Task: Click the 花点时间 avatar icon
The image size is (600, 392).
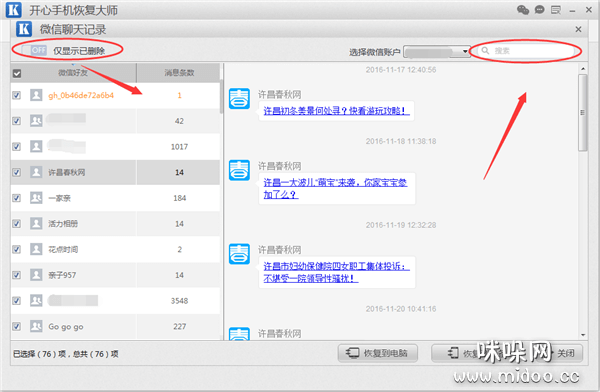Action: coord(36,249)
